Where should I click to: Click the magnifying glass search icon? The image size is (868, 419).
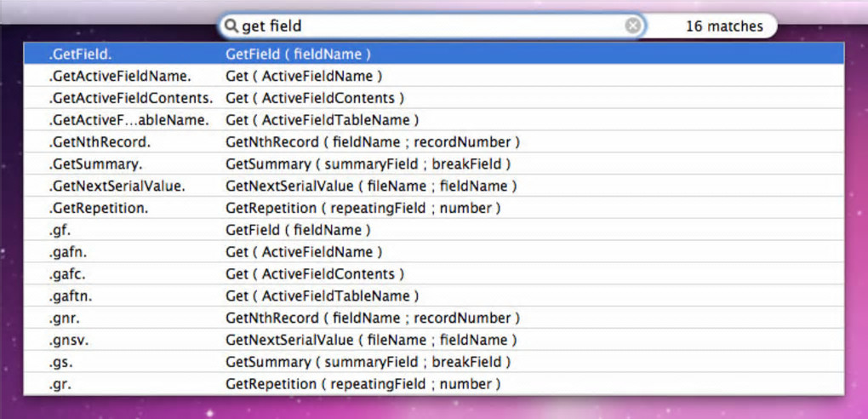pos(231,26)
